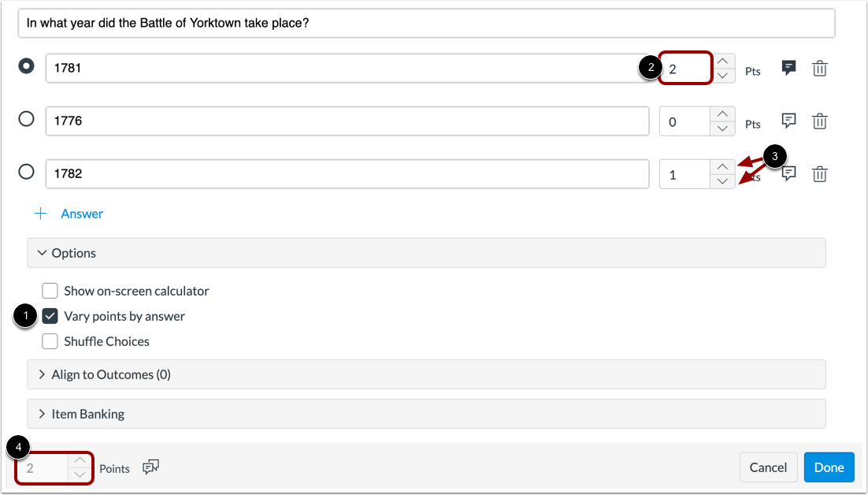Collapse the Options section
The width and height of the screenshot is (868, 495).
coord(43,253)
